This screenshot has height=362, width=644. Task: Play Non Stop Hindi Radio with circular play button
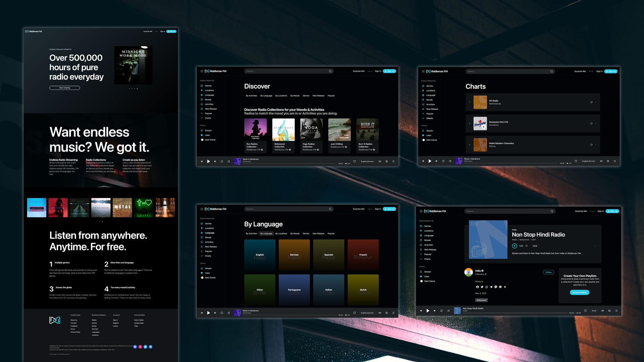pyautogui.click(x=515, y=246)
